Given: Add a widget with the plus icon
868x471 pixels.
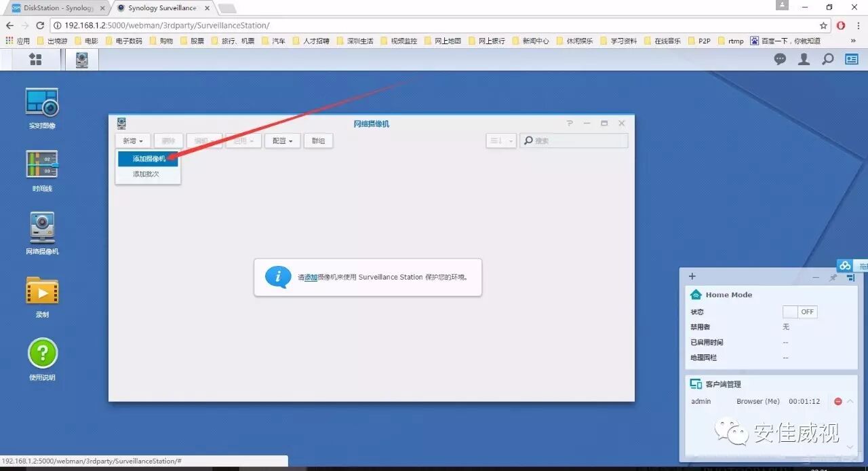Looking at the screenshot, I should click(x=692, y=276).
